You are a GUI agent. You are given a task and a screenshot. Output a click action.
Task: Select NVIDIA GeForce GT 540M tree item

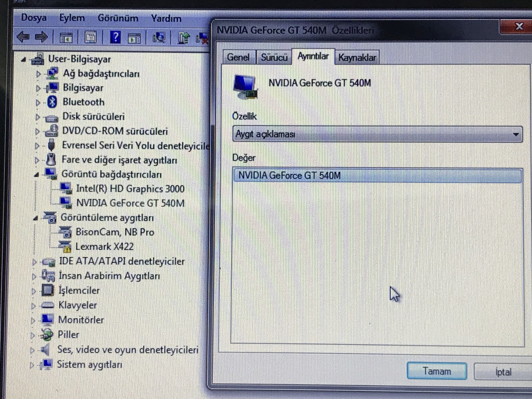[130, 203]
